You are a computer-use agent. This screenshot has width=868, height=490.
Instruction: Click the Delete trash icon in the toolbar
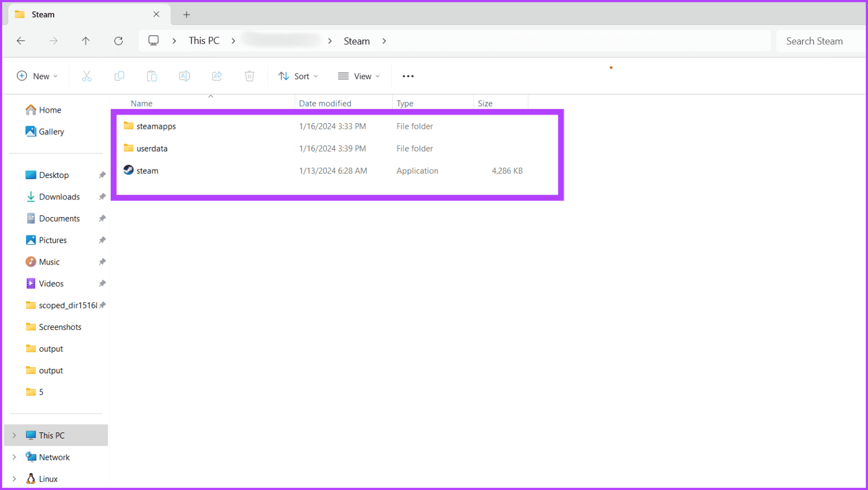[249, 76]
